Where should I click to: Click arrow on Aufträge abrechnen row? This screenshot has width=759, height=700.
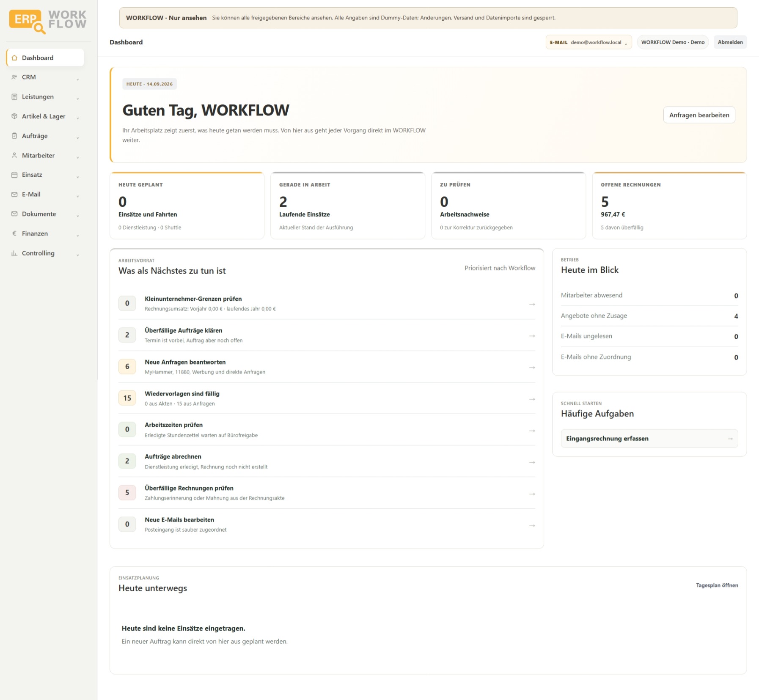pyautogui.click(x=532, y=462)
